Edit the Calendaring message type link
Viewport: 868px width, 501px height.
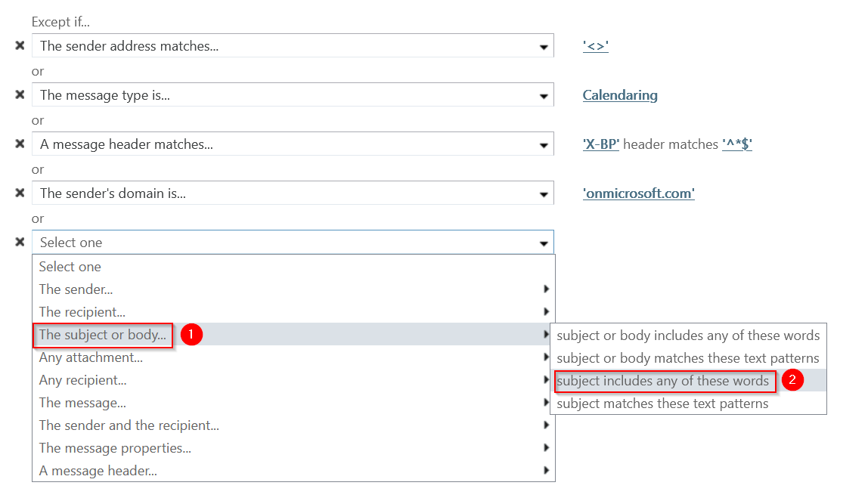[620, 95]
